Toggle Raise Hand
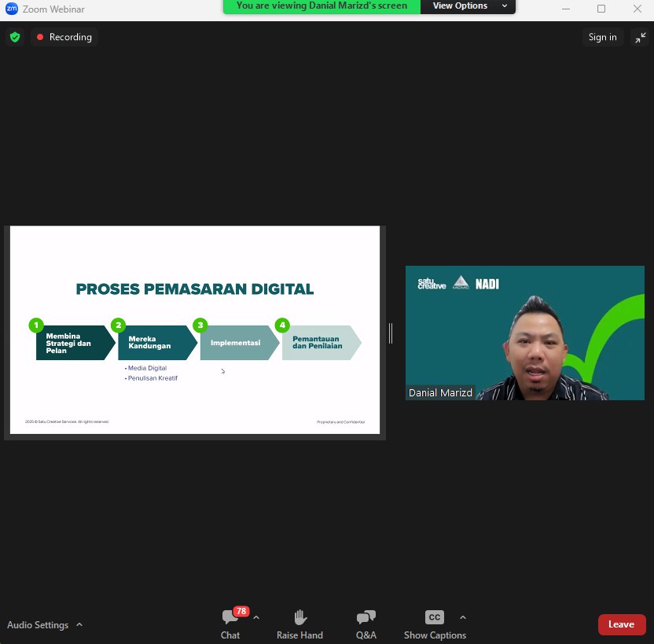Image resolution: width=654 pixels, height=644 pixels. click(x=299, y=624)
